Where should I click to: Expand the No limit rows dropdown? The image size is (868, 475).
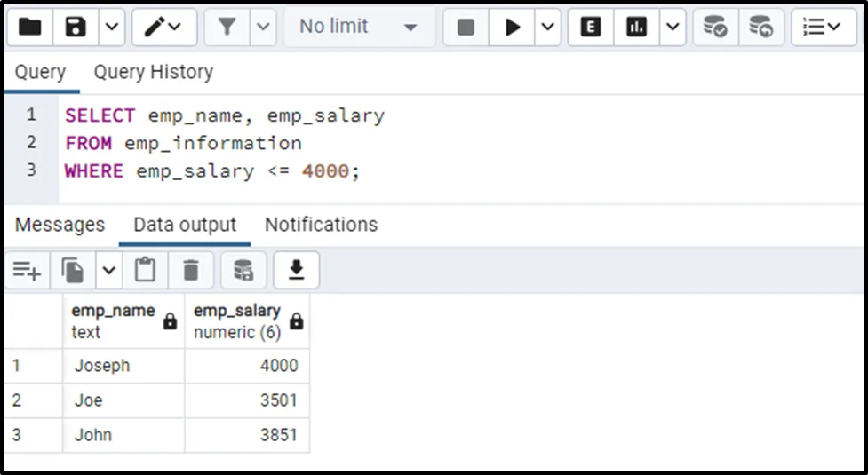(x=359, y=28)
